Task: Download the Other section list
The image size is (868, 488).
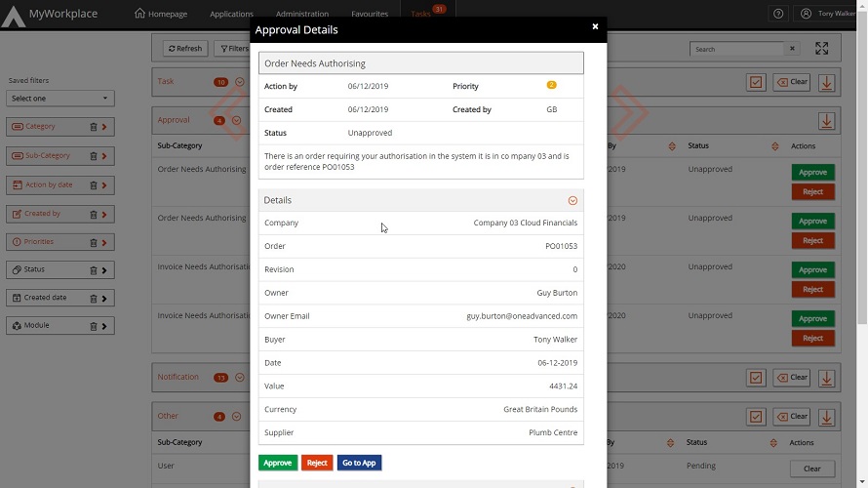Action: (826, 417)
